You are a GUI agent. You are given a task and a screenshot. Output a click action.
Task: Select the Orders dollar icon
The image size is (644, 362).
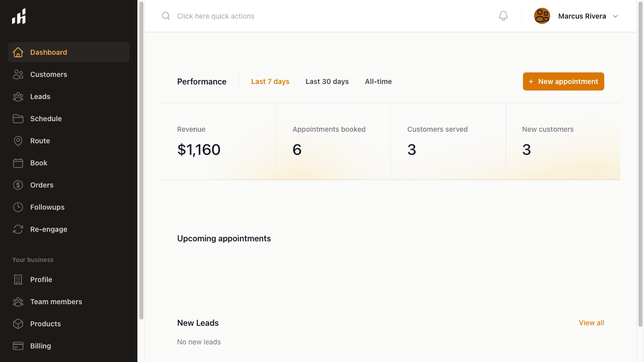click(18, 185)
